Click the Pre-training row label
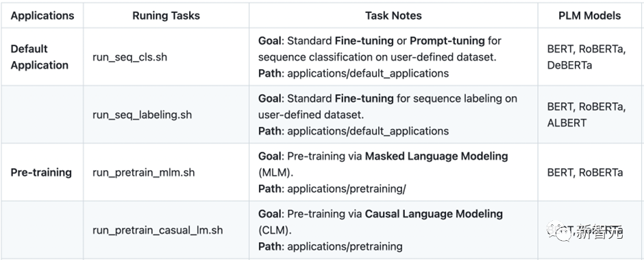644x260 pixels. tap(41, 172)
